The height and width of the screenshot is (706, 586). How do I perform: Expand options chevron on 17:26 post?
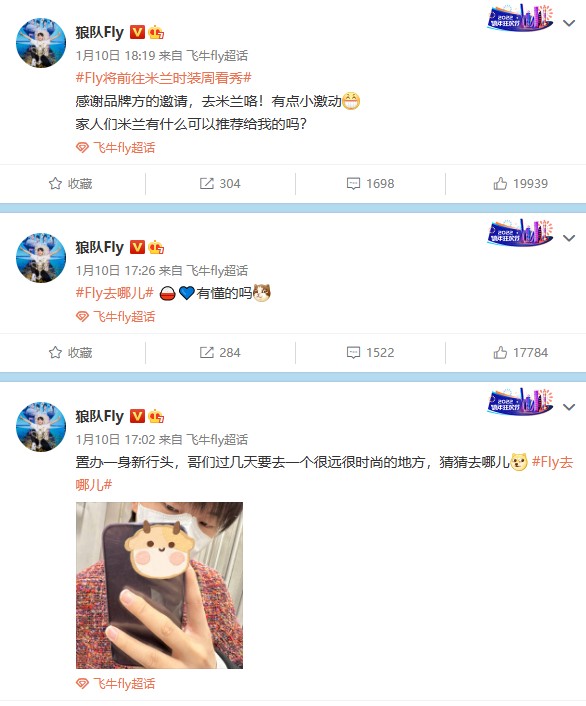coord(569,238)
